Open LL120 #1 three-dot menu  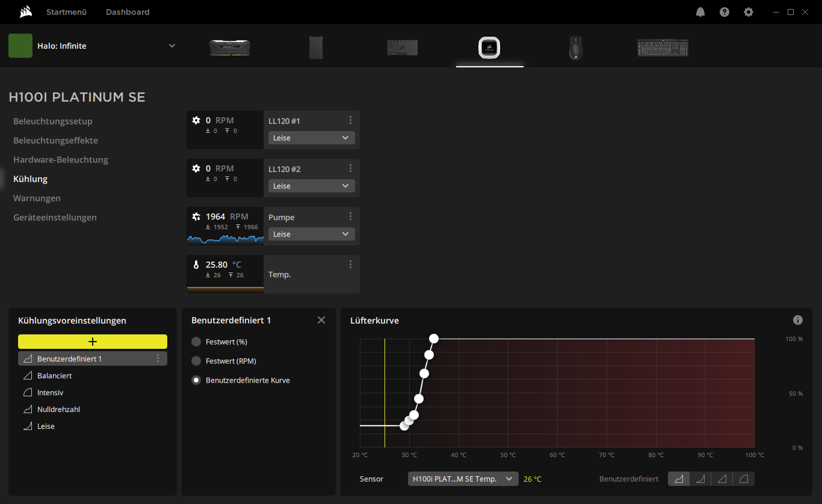pyautogui.click(x=351, y=120)
